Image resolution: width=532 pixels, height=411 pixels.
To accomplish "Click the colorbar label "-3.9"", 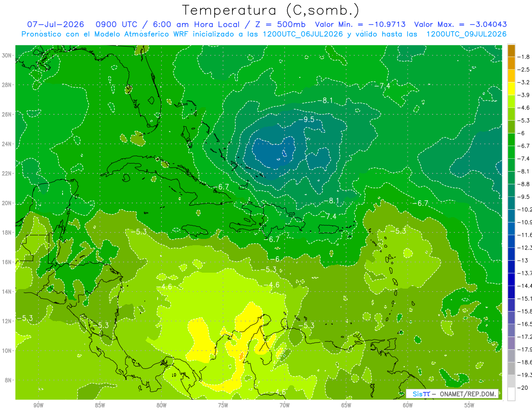I will coord(524,95).
